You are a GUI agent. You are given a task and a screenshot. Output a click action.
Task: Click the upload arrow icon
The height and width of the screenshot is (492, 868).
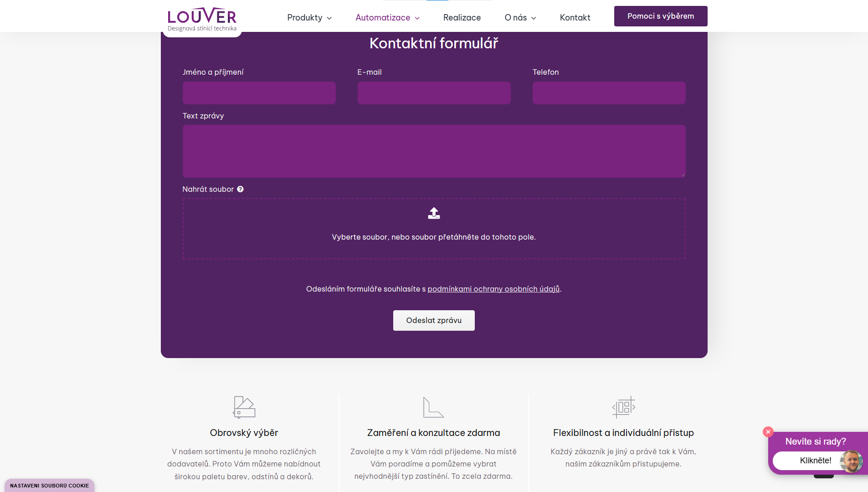coord(434,213)
